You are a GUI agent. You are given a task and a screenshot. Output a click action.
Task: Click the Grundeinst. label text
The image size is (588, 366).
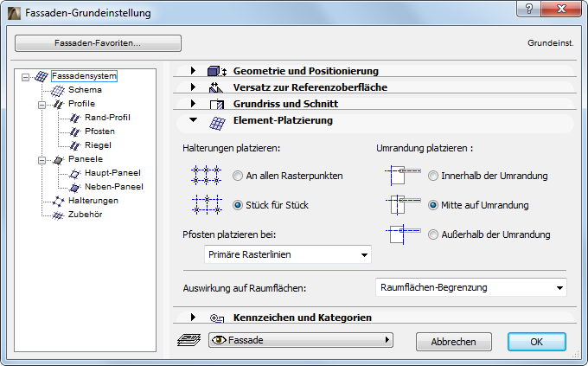coord(551,43)
